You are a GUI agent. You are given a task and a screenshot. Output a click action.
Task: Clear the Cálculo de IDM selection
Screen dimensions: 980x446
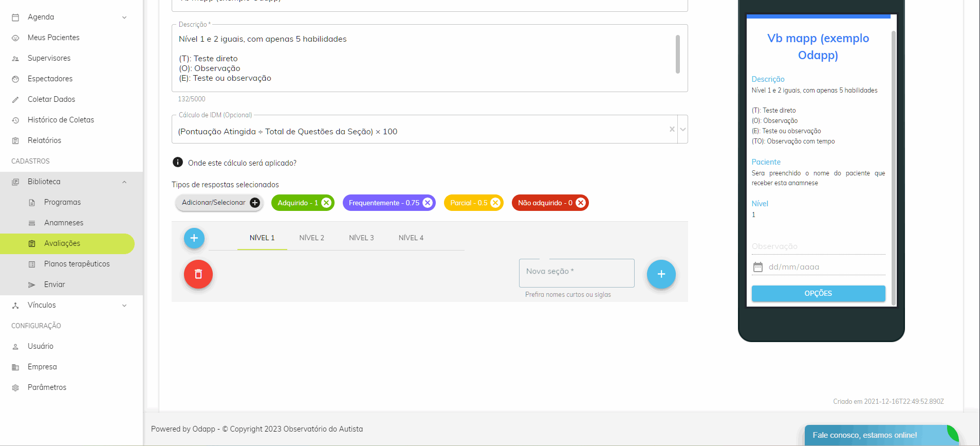(672, 129)
